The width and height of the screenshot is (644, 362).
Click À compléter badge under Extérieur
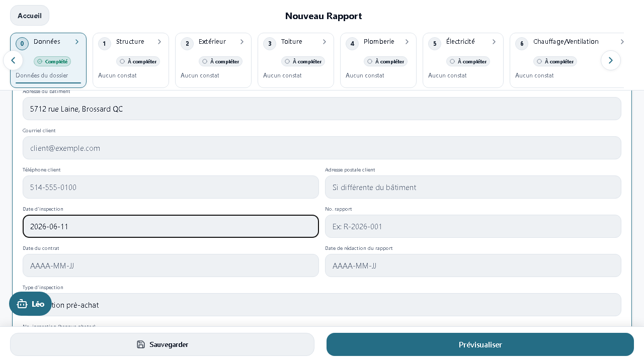(x=220, y=61)
